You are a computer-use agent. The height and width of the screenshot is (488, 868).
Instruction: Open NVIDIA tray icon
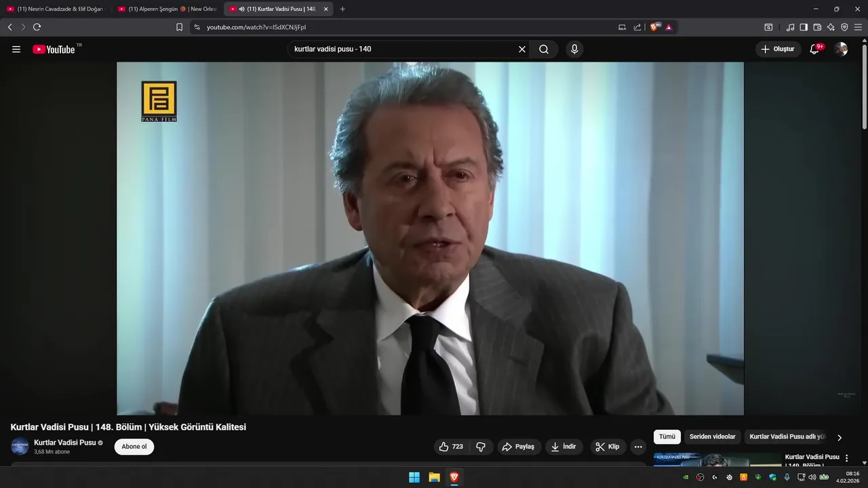coord(686,477)
